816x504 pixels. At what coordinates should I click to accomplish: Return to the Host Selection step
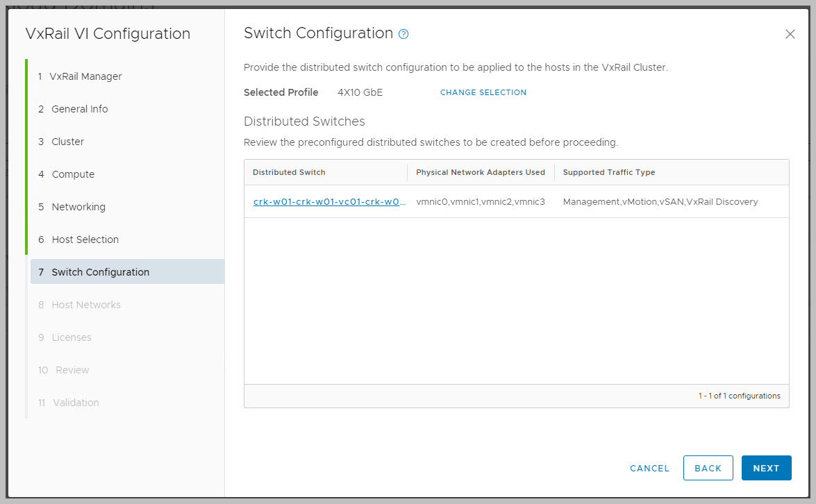tap(85, 240)
